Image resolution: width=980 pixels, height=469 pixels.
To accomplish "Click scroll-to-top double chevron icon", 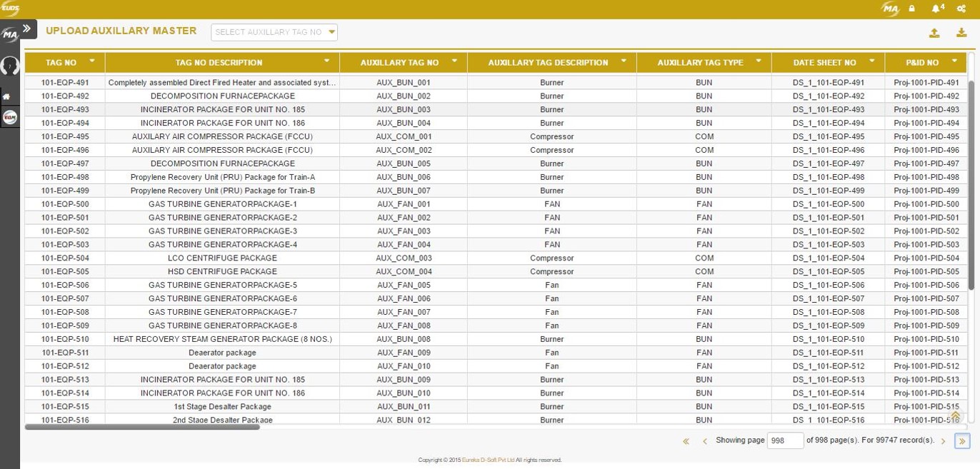I will click(x=955, y=416).
